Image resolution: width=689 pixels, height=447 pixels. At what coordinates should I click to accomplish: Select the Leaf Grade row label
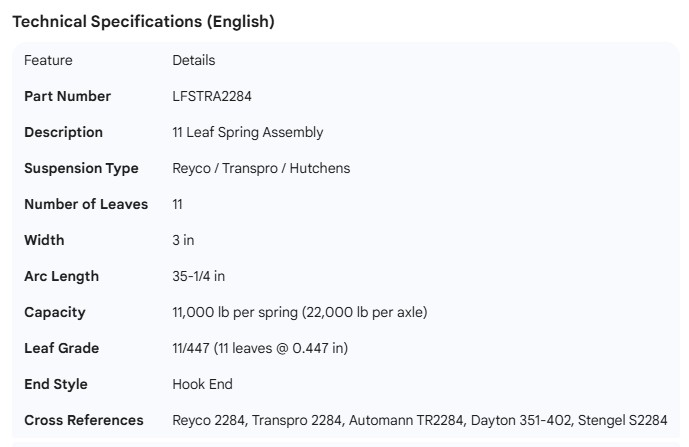point(61,348)
